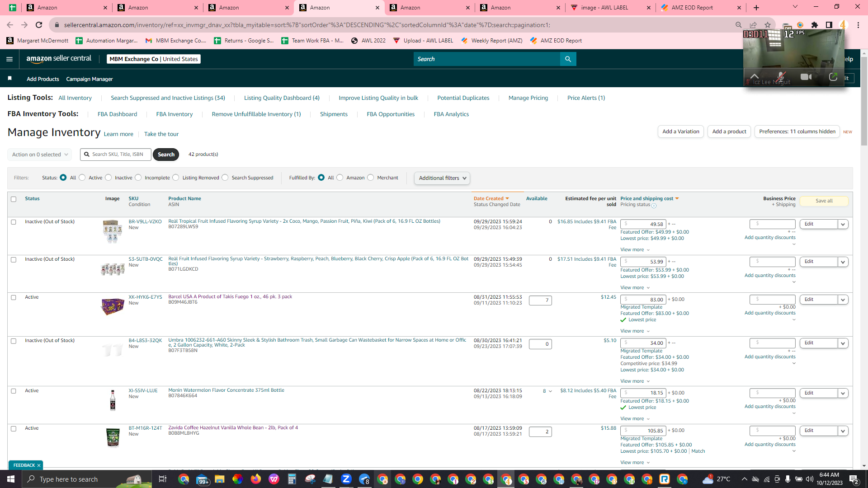Click the bookmark flag icon in nav bar
Screen dimensions: 868x488
coord(10,79)
